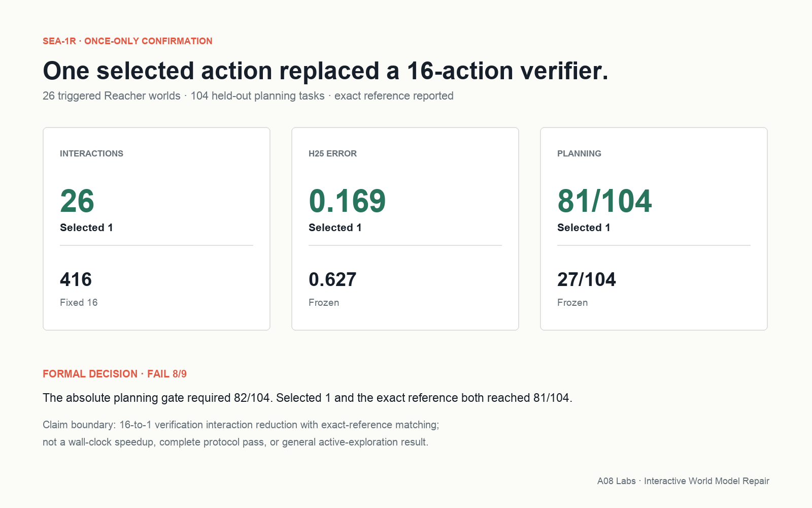The image size is (812, 508).
Task: Click the PLANNING card heading
Action: [x=579, y=153]
